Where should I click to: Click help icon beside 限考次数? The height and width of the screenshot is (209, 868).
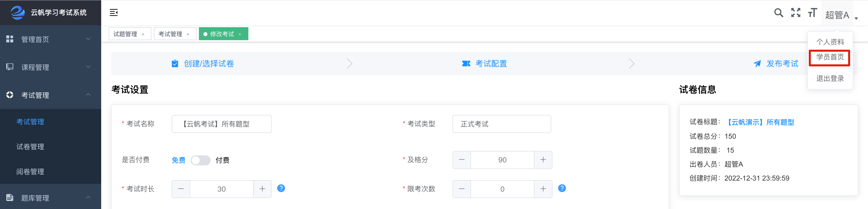click(x=562, y=188)
